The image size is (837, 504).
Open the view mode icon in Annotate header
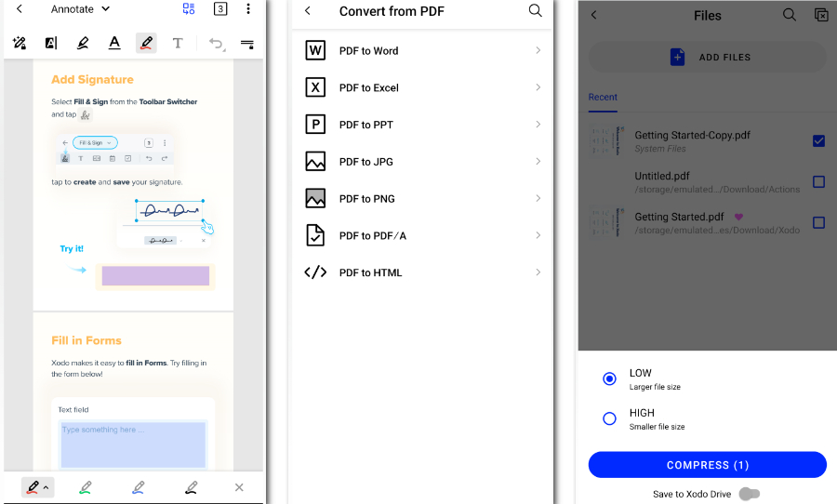(x=189, y=9)
